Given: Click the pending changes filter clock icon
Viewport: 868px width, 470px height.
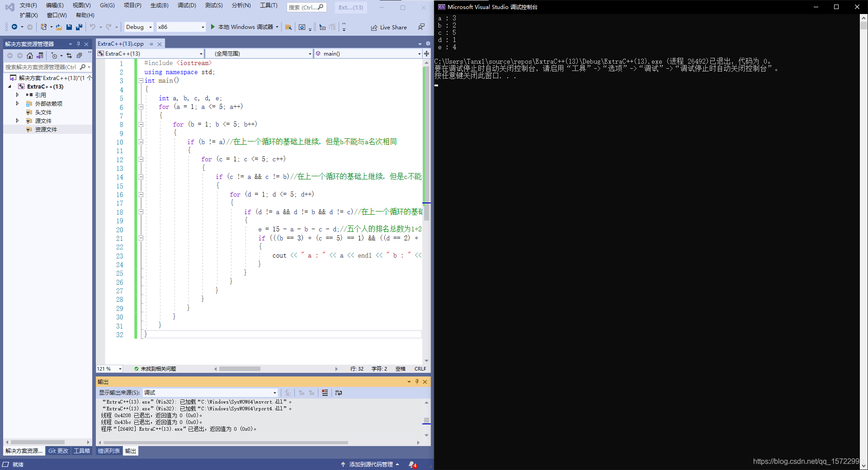Looking at the screenshot, I should pos(54,56).
